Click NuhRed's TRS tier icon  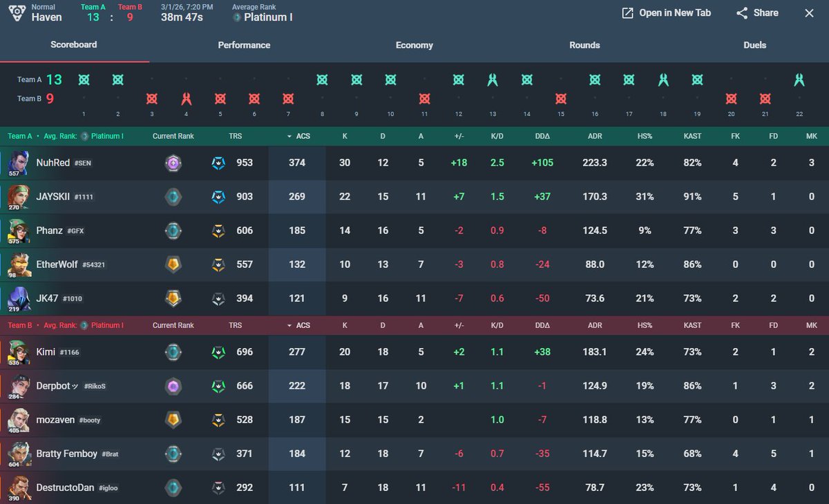(218, 163)
